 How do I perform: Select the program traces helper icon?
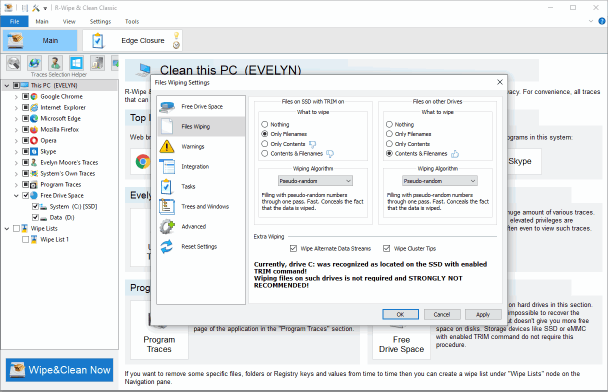(97, 63)
